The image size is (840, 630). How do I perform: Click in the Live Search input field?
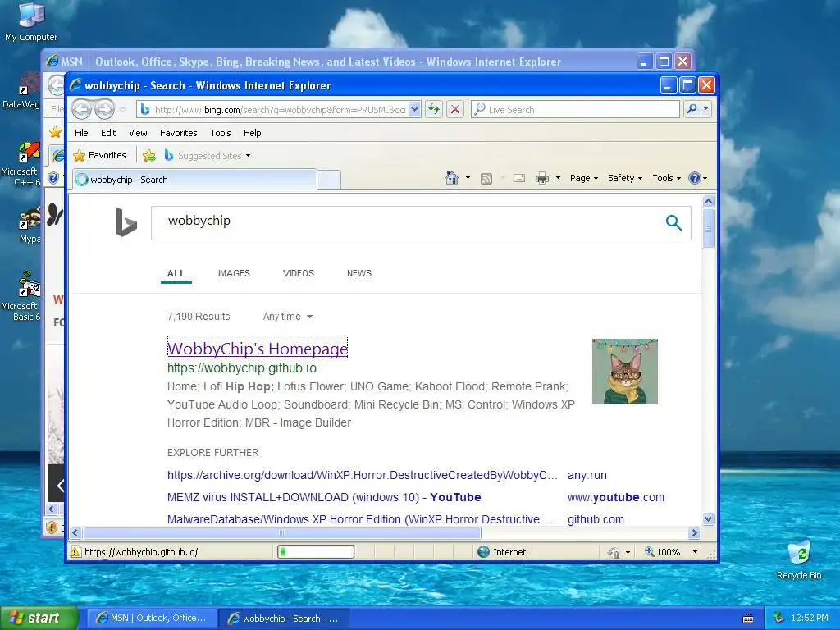coord(576,109)
